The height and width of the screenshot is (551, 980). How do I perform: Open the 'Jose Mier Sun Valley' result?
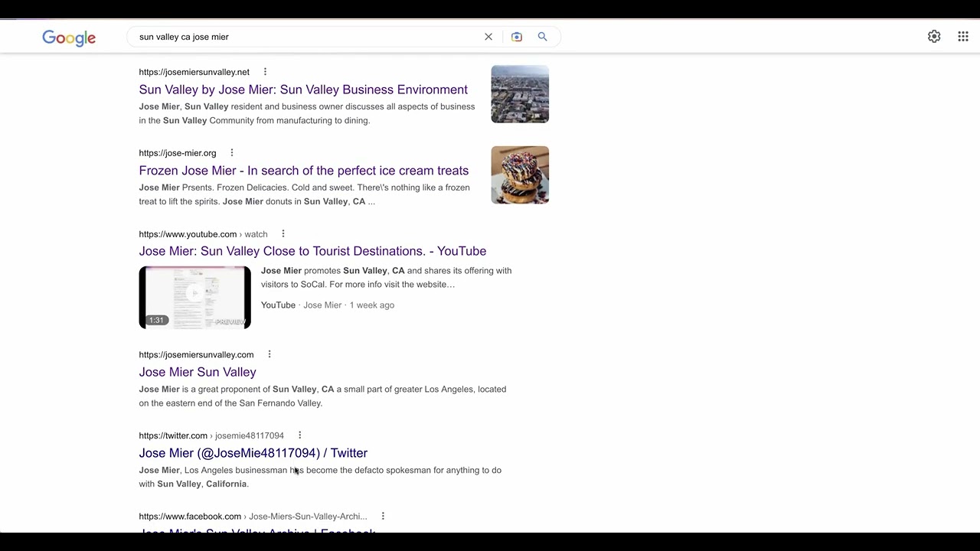[198, 372]
